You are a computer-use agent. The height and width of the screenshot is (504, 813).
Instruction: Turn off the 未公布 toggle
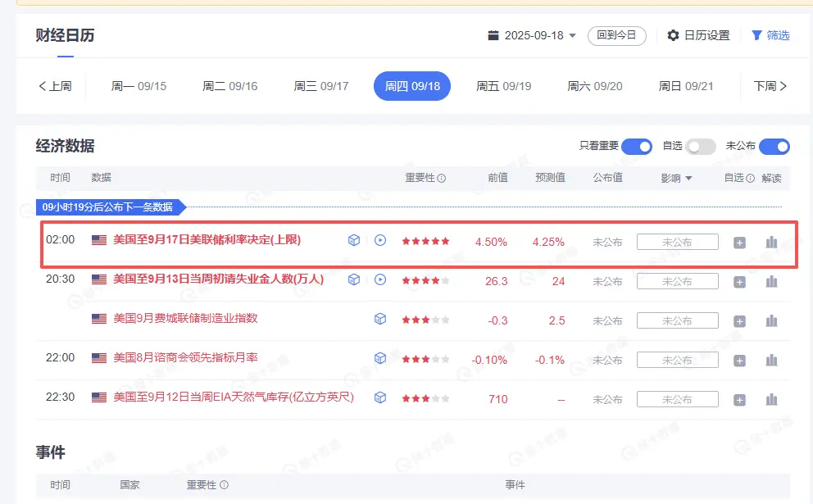[x=774, y=147]
